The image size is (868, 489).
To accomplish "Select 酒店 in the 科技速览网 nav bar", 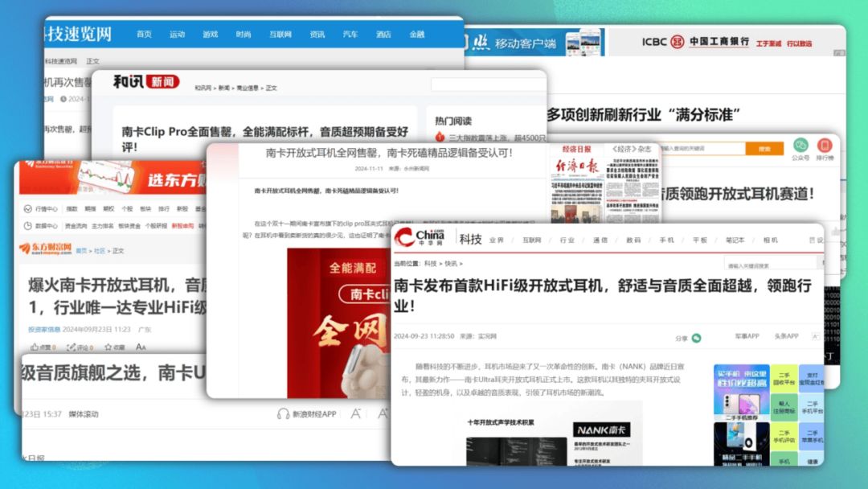I will [383, 35].
